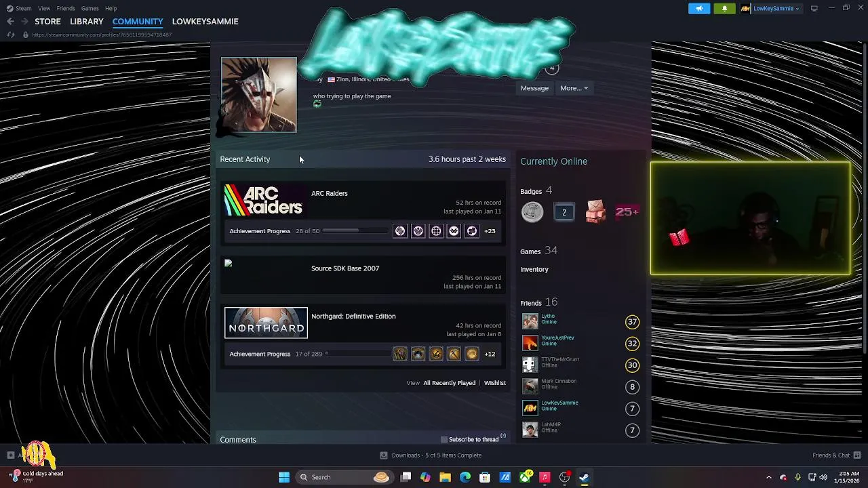Screen dimensions: 868x488
Task: Open the Wishlist link
Action: [x=495, y=383]
